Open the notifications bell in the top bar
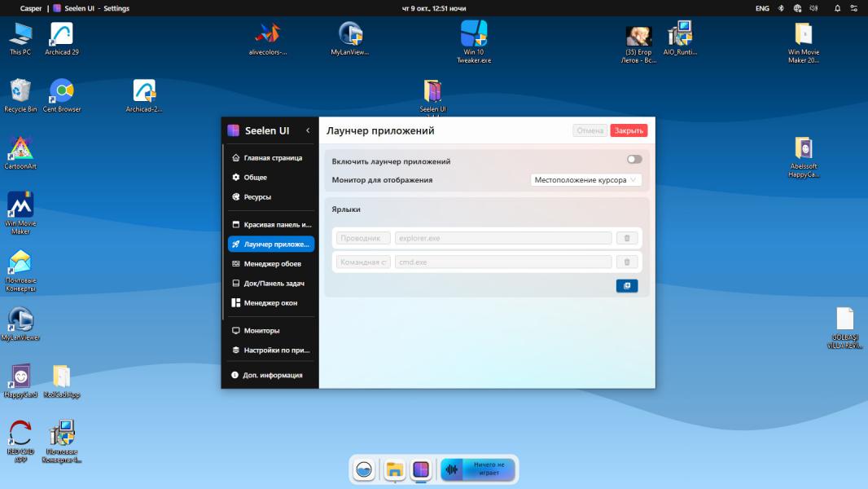 point(837,8)
